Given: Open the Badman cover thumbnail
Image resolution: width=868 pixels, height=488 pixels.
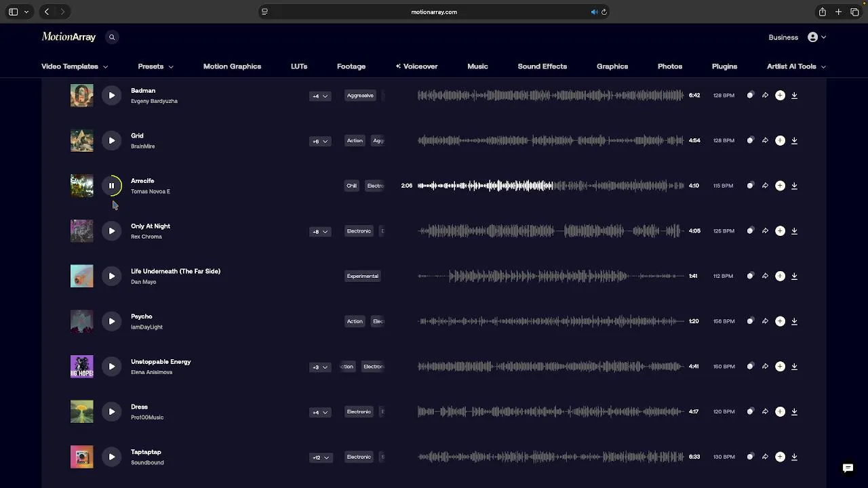Looking at the screenshot, I should [x=82, y=96].
